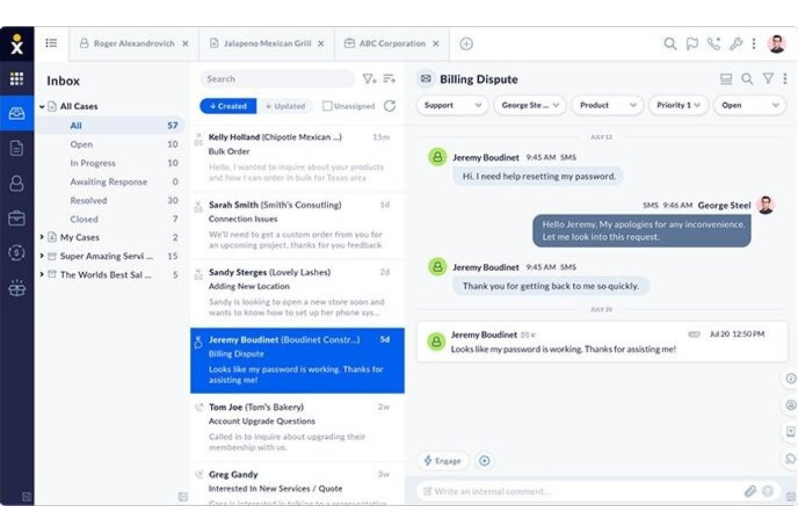Click the flag icon in the top bar

pos(692,44)
